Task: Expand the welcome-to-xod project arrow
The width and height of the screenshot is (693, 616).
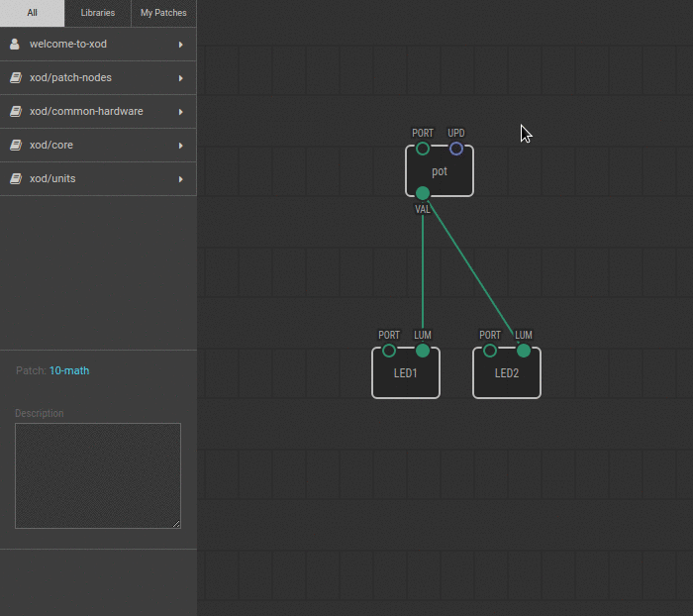Action: pos(181,45)
